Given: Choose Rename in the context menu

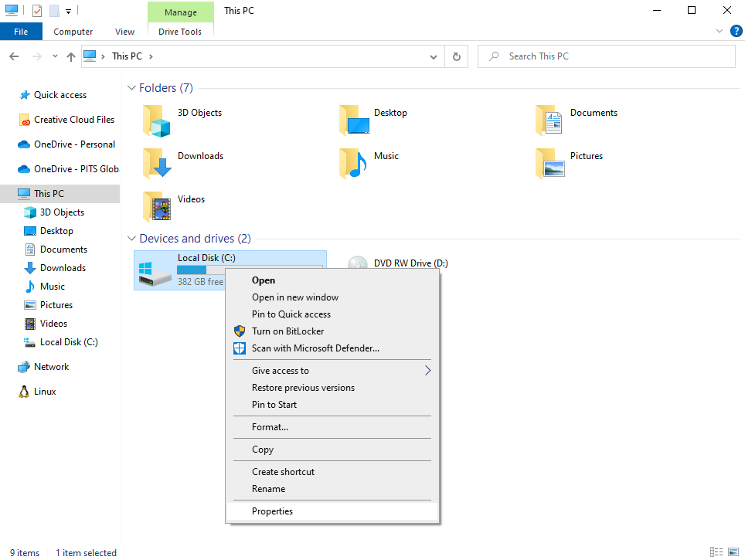Looking at the screenshot, I should point(332,489).
